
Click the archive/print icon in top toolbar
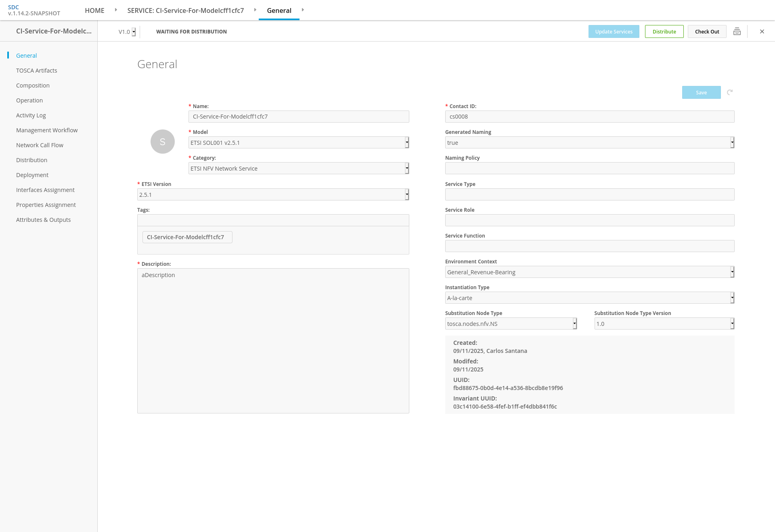click(737, 31)
